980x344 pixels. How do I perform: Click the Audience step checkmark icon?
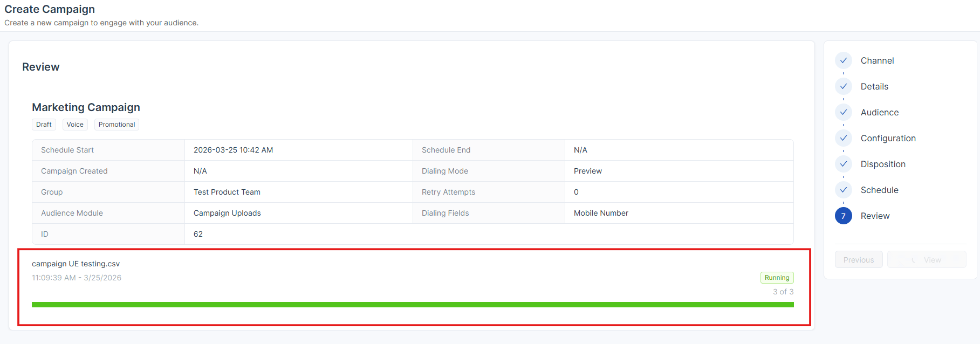pyautogui.click(x=843, y=112)
